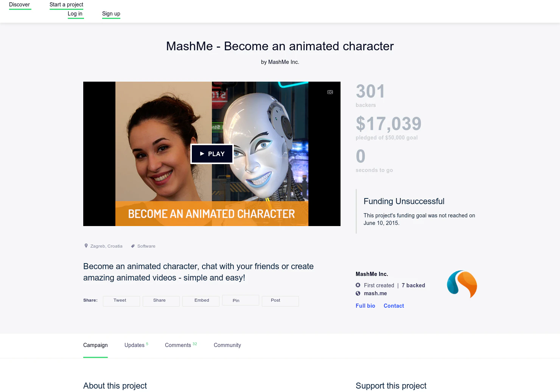Click the Kickstarter icon beside First created

click(x=358, y=285)
